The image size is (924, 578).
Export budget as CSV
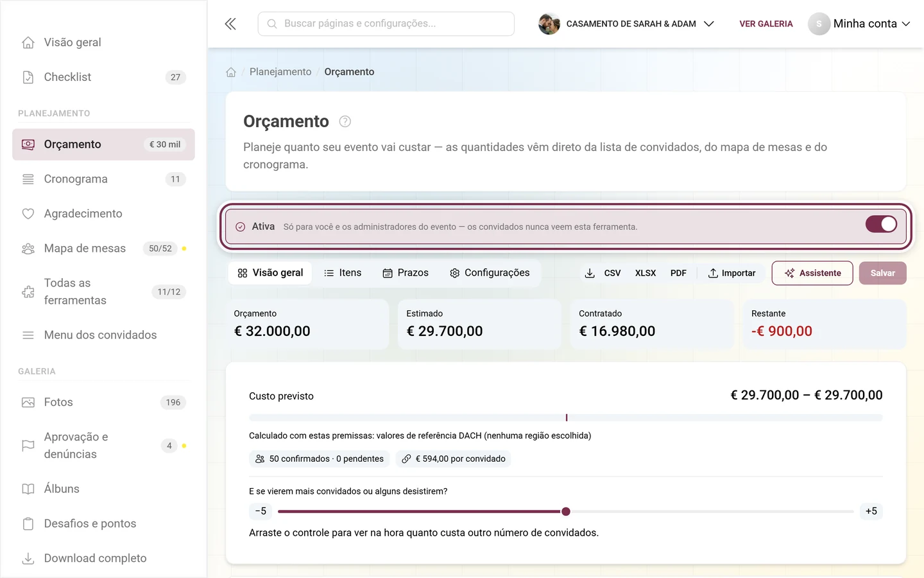612,273
